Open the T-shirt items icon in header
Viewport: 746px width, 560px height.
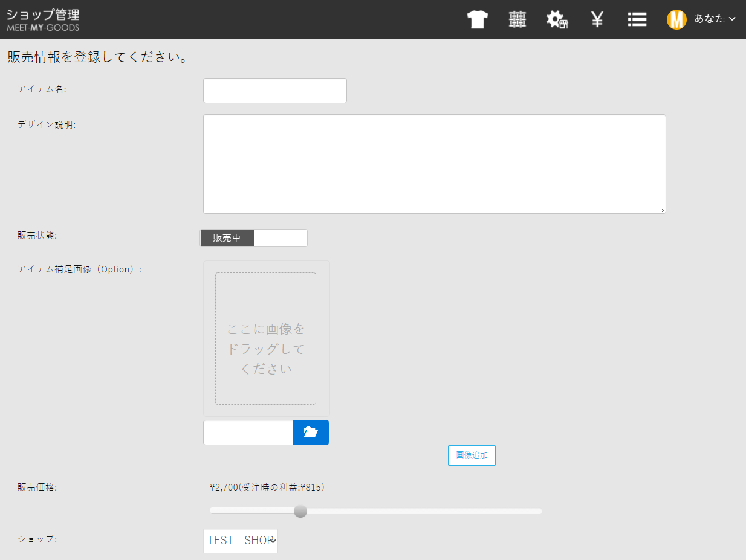tap(477, 19)
